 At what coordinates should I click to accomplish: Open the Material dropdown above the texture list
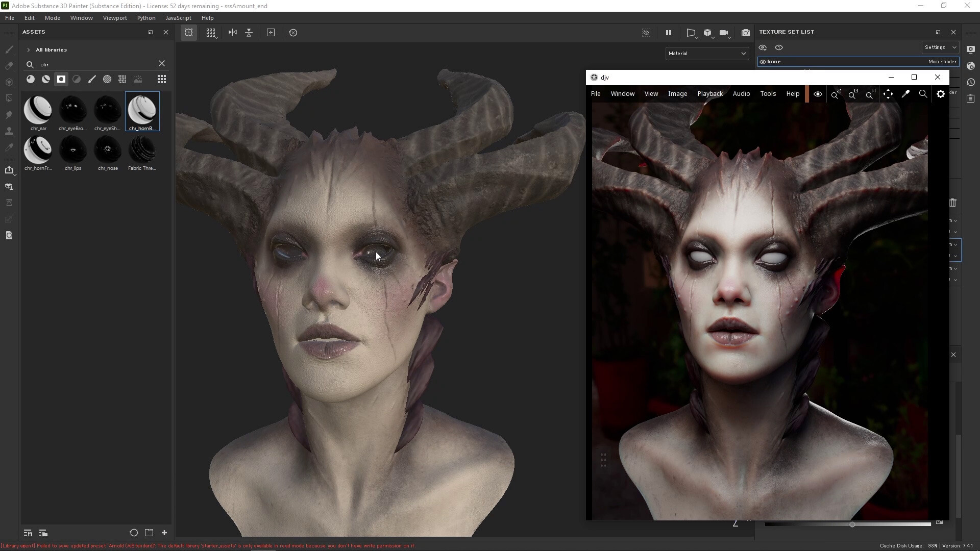click(x=707, y=53)
